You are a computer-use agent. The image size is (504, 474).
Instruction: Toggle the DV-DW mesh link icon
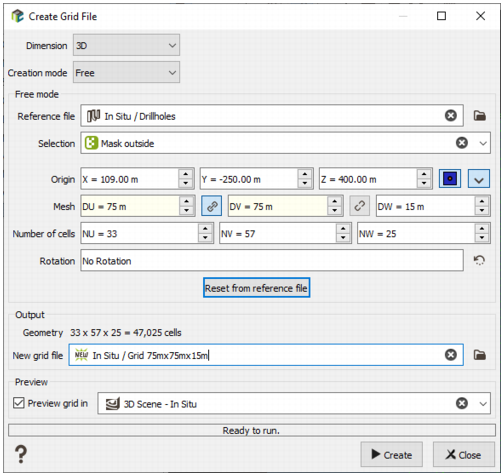click(359, 206)
